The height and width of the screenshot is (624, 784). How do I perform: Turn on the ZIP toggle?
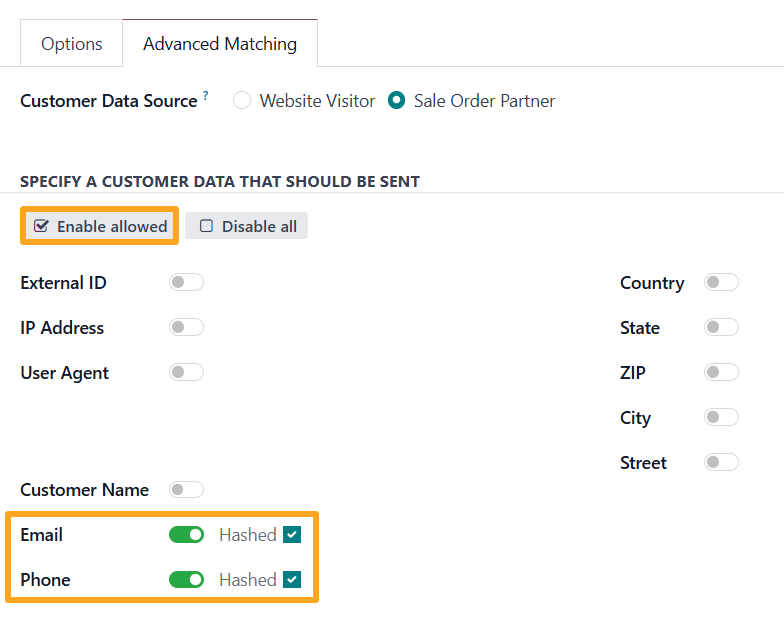click(x=721, y=373)
